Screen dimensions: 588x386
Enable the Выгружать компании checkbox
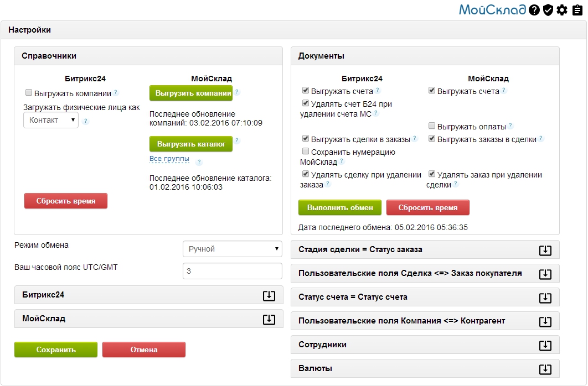[x=28, y=93]
